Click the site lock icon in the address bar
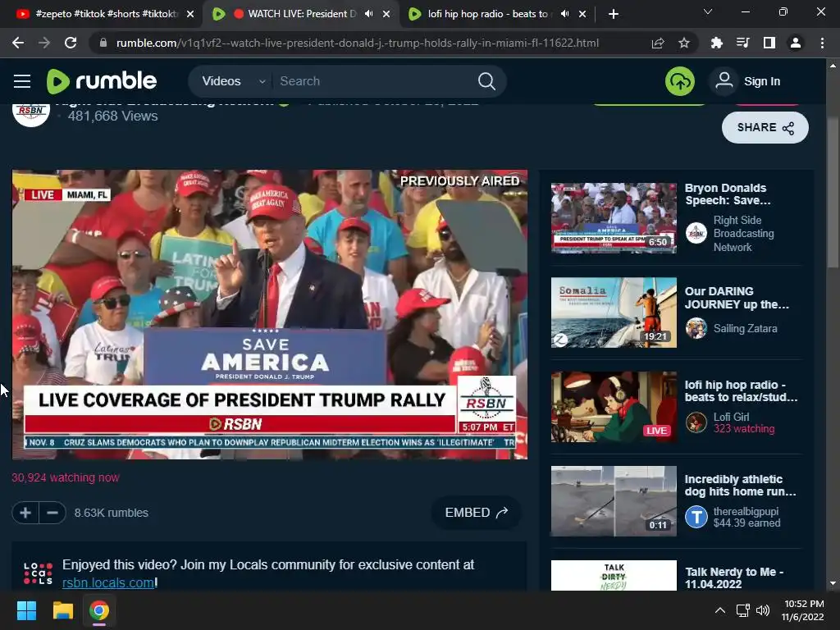 [x=103, y=43]
